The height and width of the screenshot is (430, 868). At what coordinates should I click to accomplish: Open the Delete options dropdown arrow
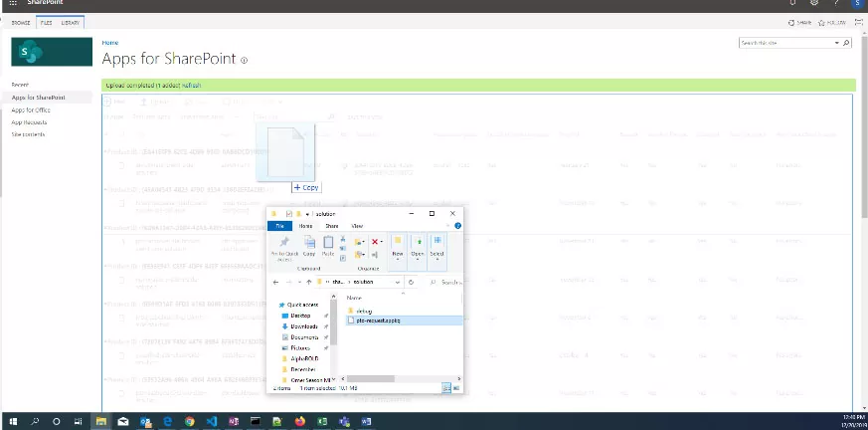pos(382,242)
